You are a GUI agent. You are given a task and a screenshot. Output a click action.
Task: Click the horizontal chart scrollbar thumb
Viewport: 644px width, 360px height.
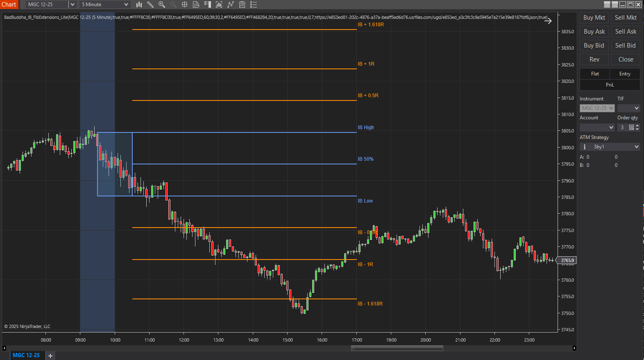(x=397, y=348)
